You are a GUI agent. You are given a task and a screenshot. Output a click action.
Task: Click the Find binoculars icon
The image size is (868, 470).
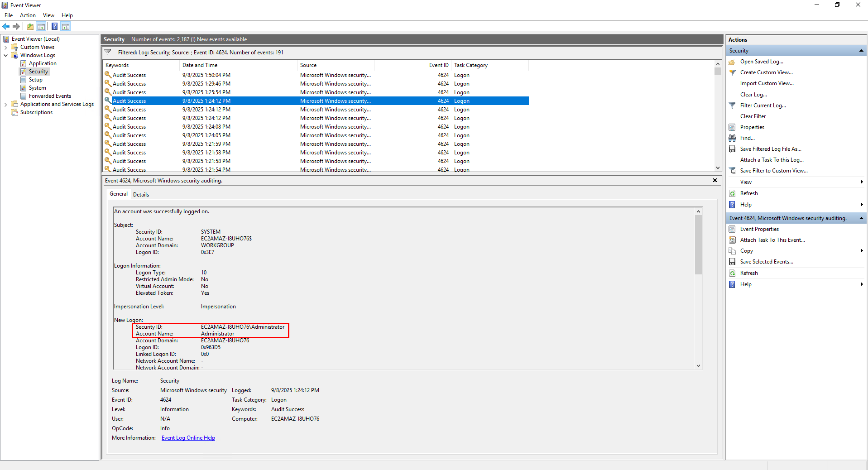pyautogui.click(x=732, y=138)
